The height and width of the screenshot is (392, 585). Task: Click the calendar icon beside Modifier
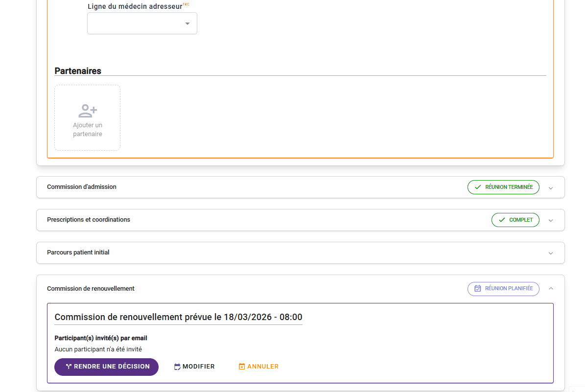coord(177,367)
